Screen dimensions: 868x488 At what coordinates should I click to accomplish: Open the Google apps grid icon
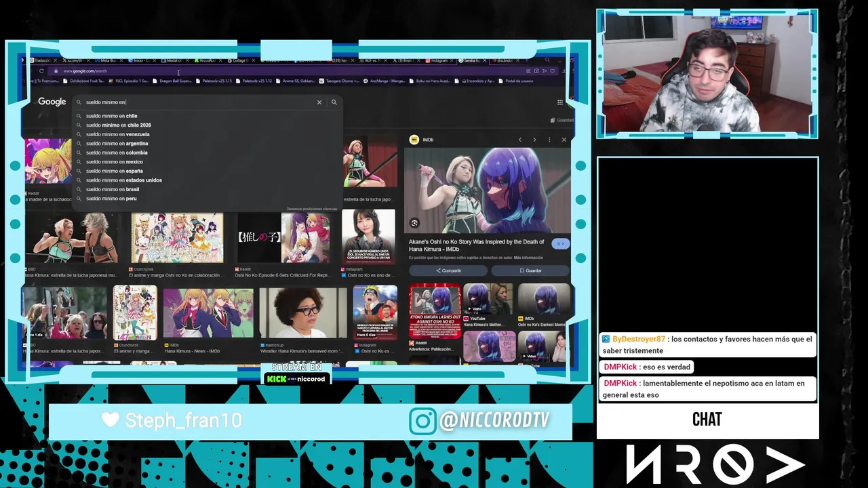560,102
